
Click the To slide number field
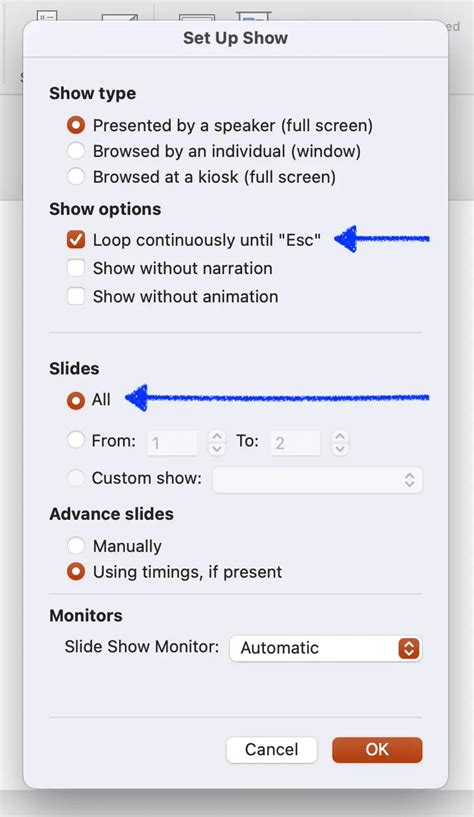[295, 443]
